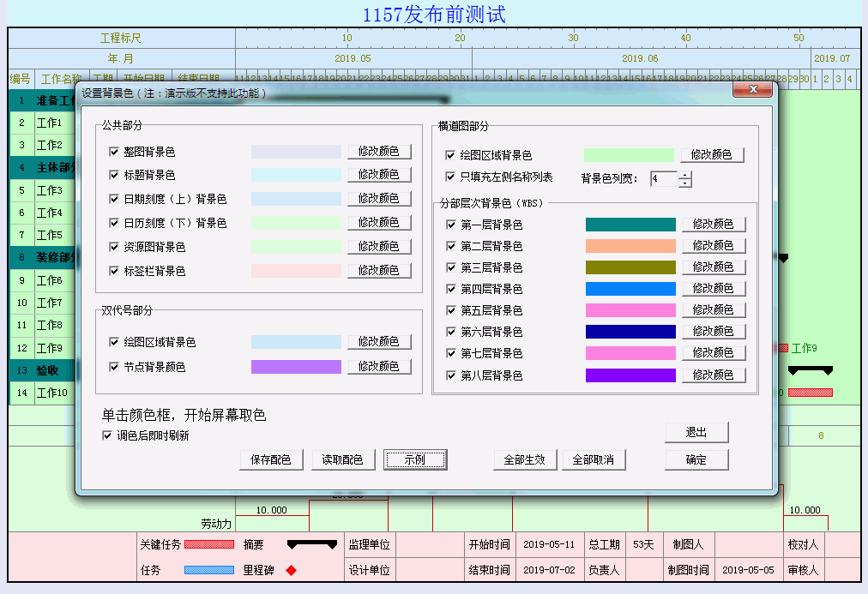Click the 第二层背景色 orange swatch
Image resolution: width=868 pixels, height=594 pixels.
pos(630,245)
